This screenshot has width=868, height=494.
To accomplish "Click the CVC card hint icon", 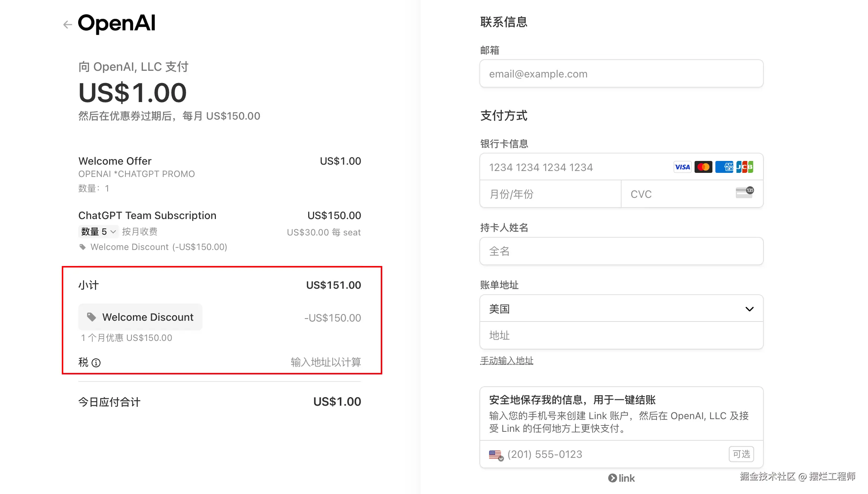I will click(744, 193).
